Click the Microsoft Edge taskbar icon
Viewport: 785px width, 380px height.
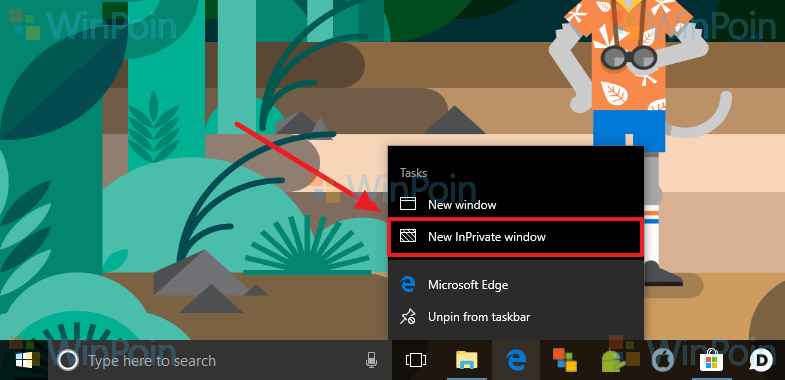tap(515, 360)
